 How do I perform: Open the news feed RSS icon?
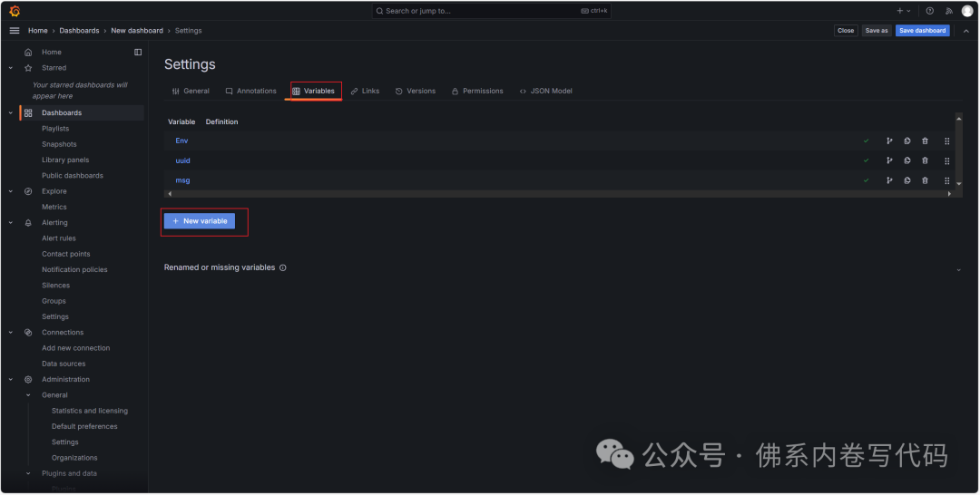point(949,11)
